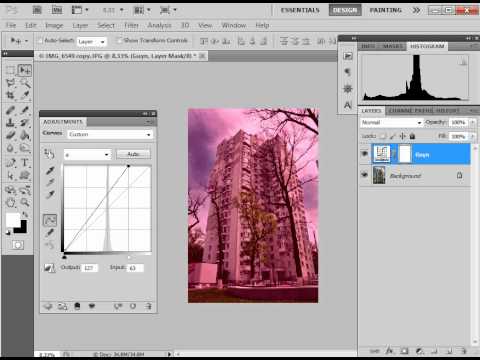The height and width of the screenshot is (360, 480).
Task: Select the Rectangular Marquee tool
Action: click(x=10, y=70)
